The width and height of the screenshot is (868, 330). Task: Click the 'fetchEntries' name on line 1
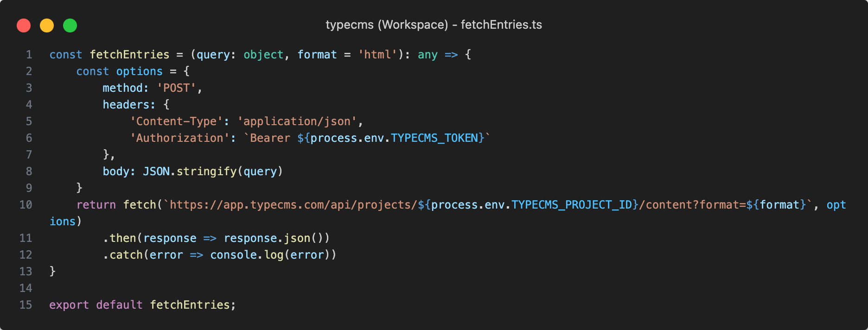[129, 55]
